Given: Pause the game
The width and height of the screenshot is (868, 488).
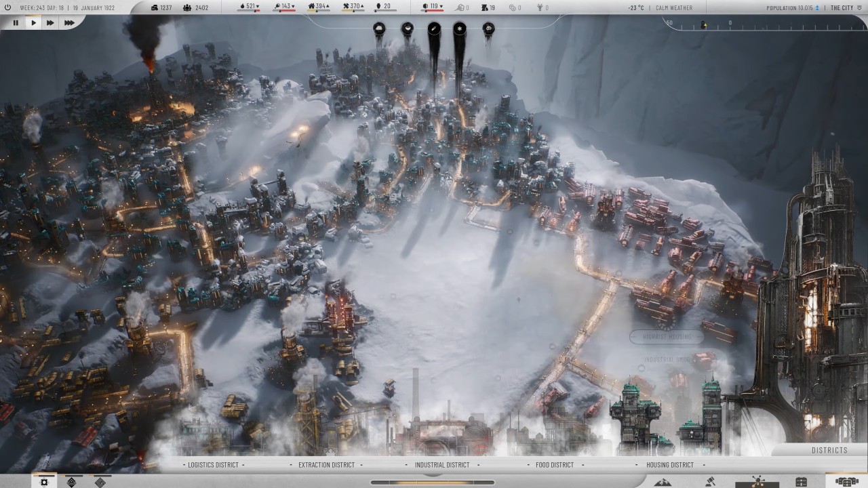Looking at the screenshot, I should [x=16, y=22].
